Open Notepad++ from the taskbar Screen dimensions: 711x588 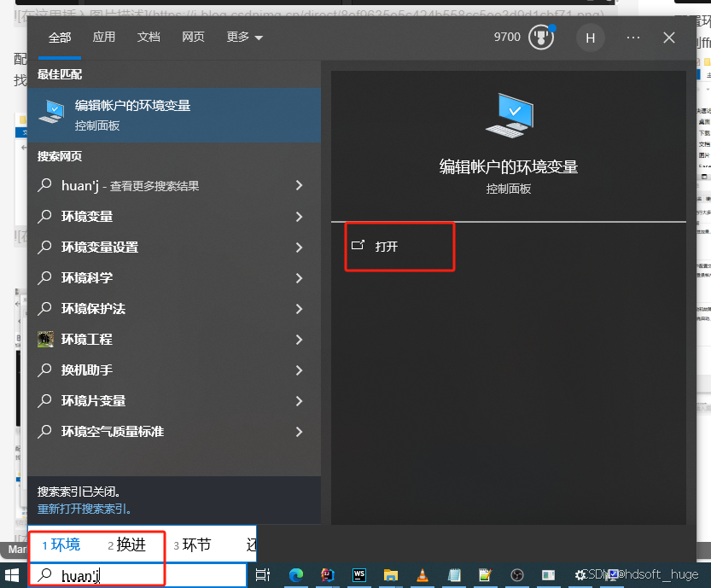pos(485,575)
